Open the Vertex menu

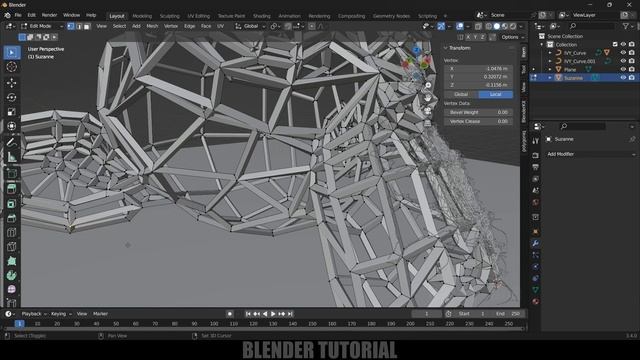(171, 26)
